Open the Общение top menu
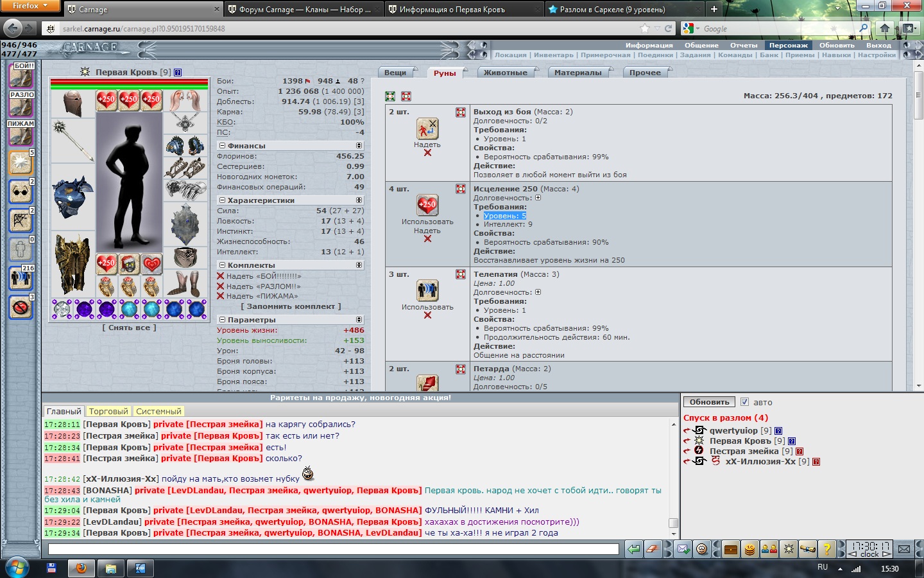This screenshot has height=578, width=924. click(x=701, y=46)
